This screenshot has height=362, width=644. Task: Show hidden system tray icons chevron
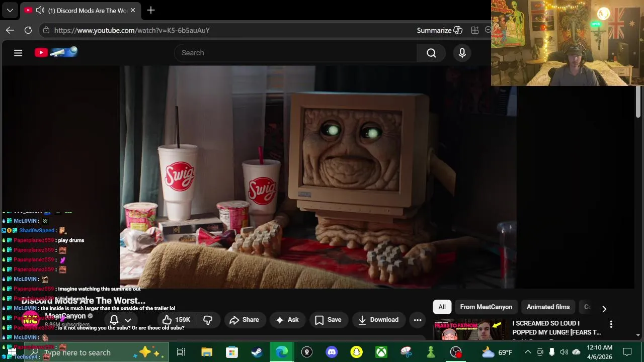tap(528, 352)
